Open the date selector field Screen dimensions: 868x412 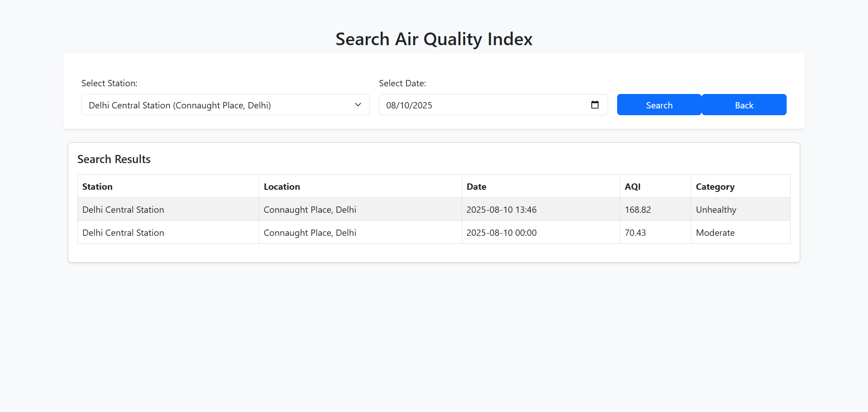[x=475, y=104]
